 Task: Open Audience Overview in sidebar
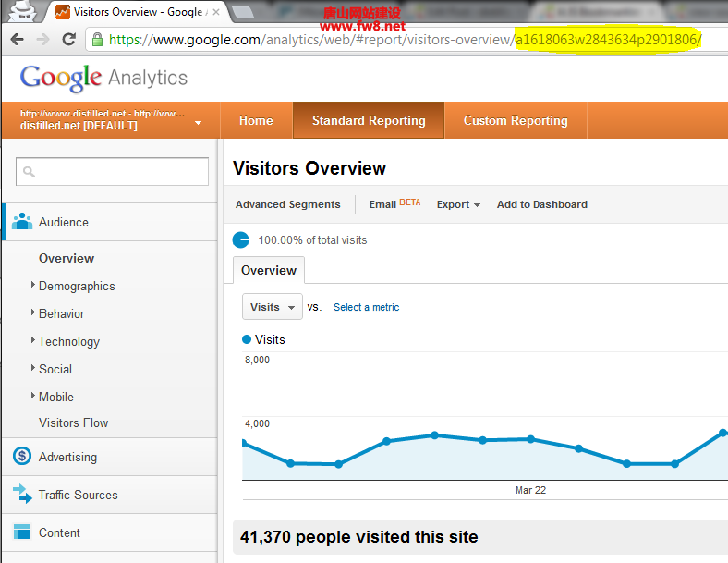67,258
